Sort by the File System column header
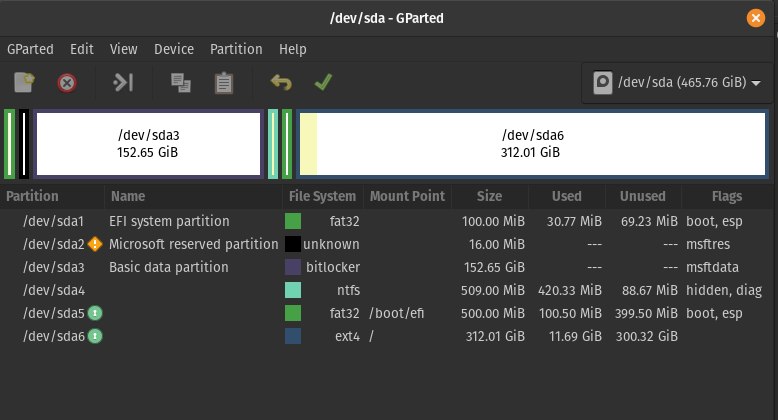This screenshot has height=420, width=778. point(323,196)
